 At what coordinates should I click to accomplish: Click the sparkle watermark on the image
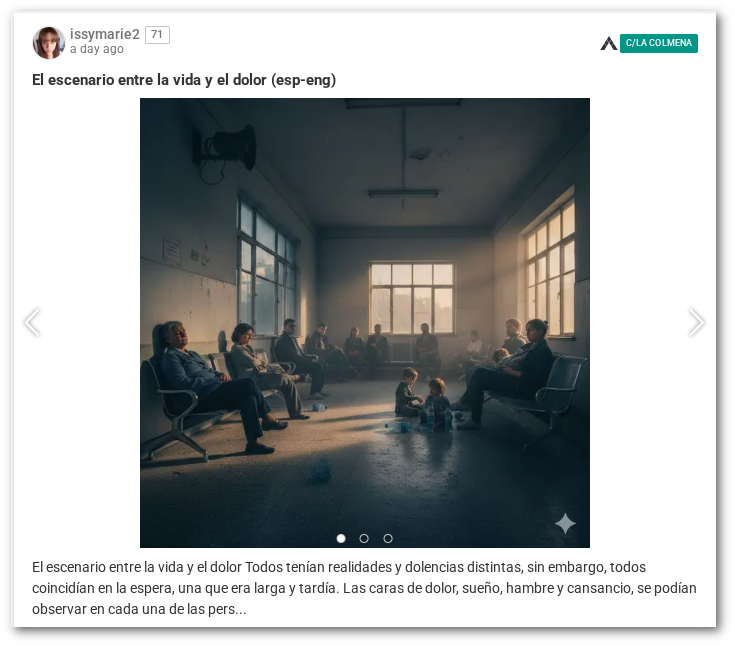point(565,523)
